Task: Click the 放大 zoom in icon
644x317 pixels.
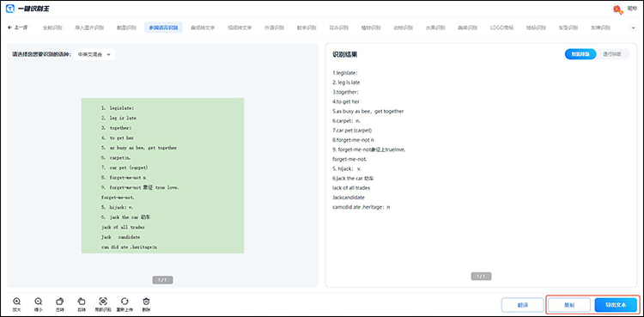Action: (17, 302)
